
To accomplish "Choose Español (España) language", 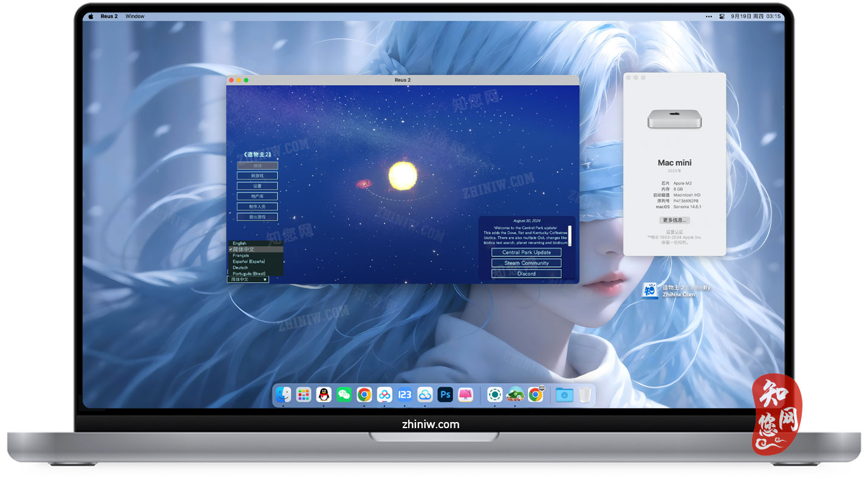I will [x=256, y=261].
